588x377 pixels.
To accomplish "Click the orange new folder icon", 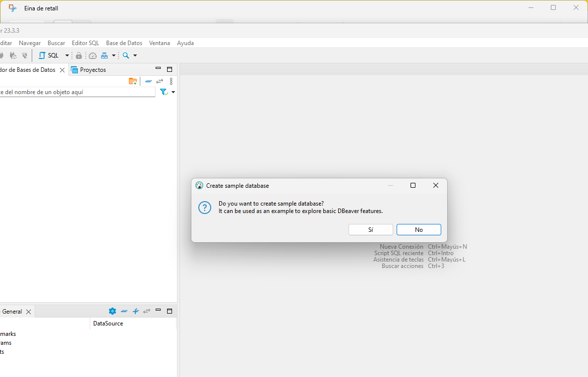I will [132, 81].
